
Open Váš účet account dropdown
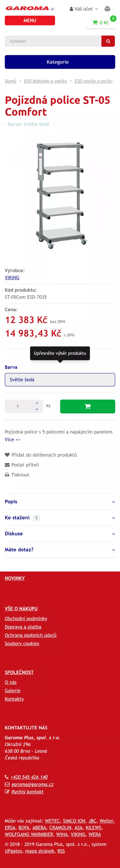click(84, 9)
